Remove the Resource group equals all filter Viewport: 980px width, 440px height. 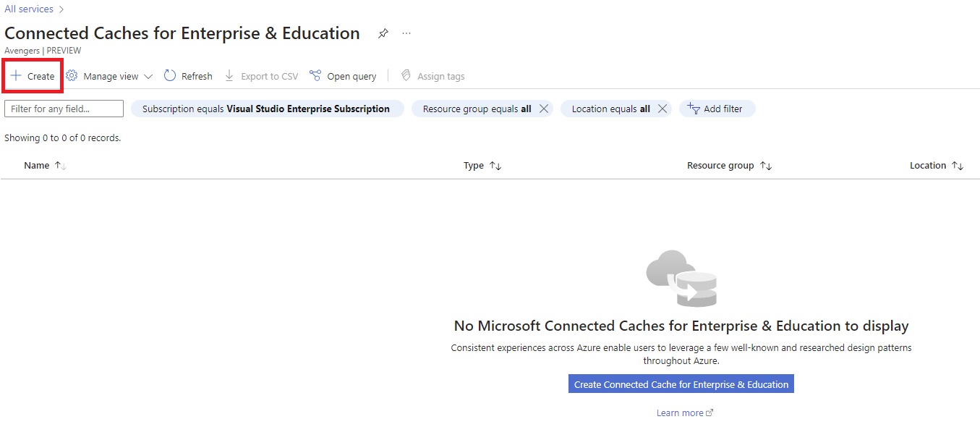(x=545, y=109)
